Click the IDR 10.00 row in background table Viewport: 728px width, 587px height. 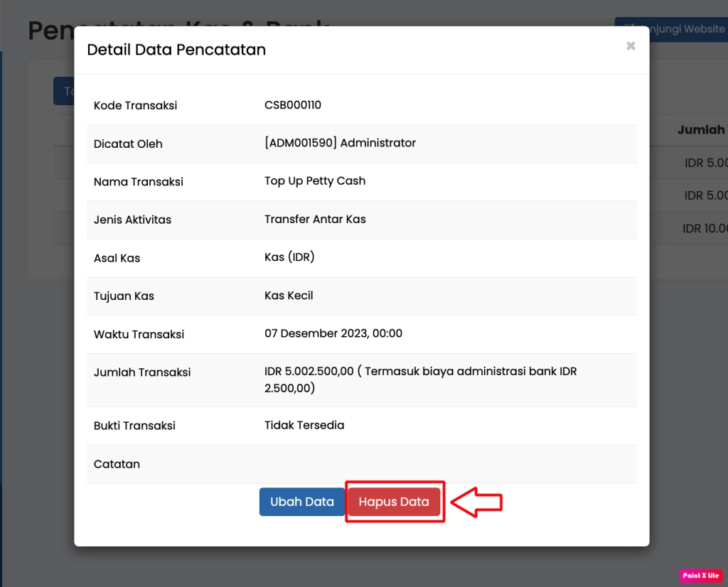click(x=704, y=228)
